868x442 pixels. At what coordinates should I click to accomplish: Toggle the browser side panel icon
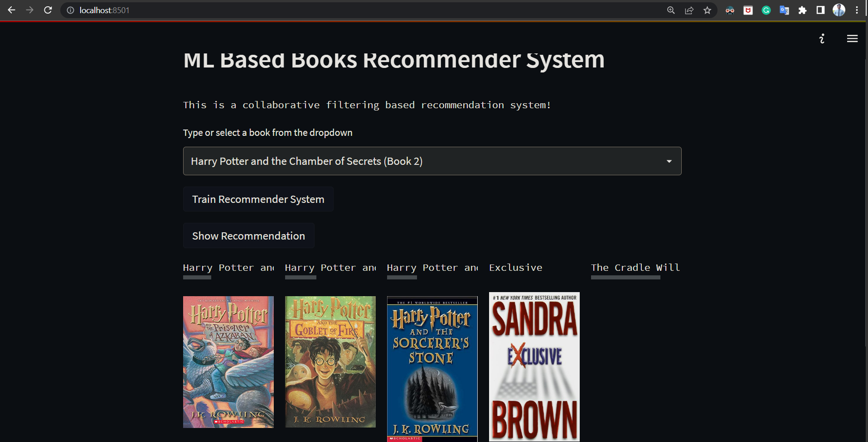[x=820, y=10]
